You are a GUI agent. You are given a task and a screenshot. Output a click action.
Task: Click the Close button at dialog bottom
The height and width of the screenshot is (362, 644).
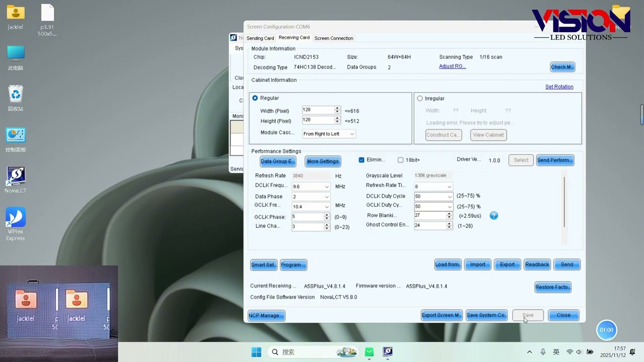[563, 315]
